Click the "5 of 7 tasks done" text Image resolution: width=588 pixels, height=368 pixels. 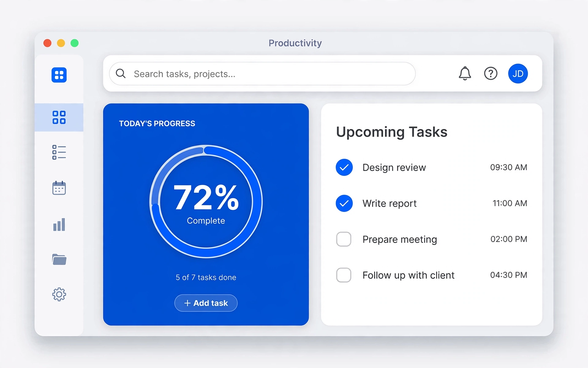[x=206, y=278]
